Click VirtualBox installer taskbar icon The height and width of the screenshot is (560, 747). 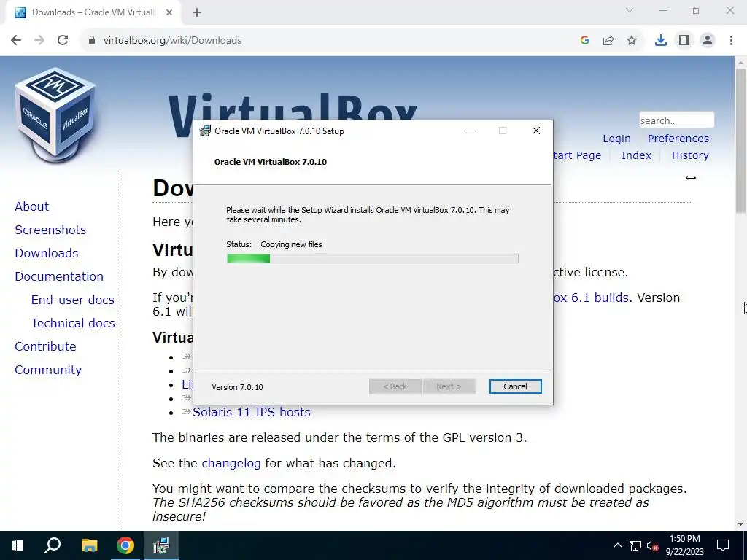(x=161, y=545)
